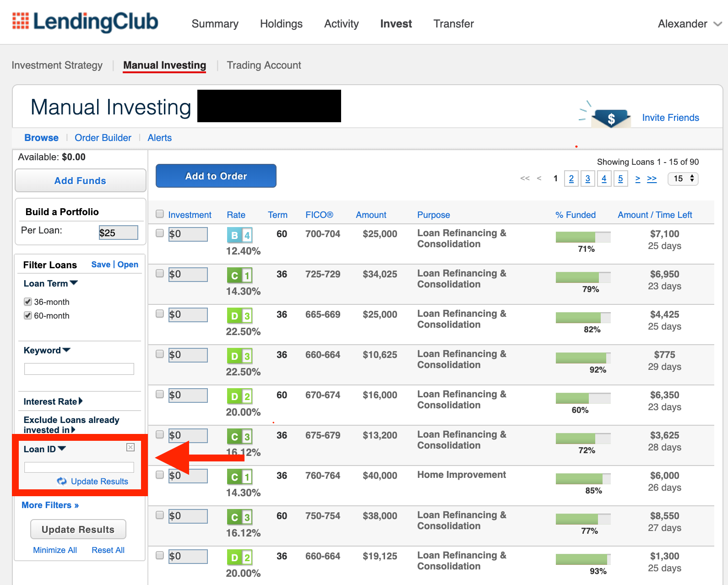The image size is (728, 585).
Task: Open the Summary menu item
Action: tap(215, 24)
